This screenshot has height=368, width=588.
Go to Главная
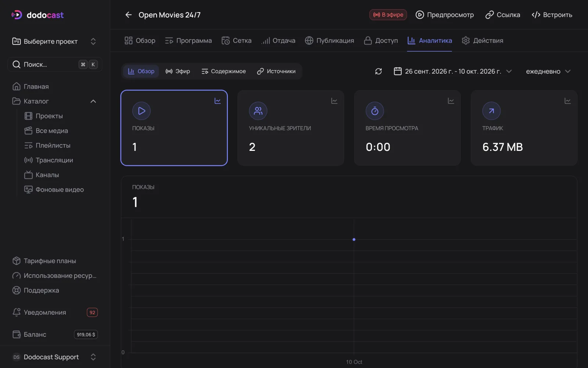55,86
